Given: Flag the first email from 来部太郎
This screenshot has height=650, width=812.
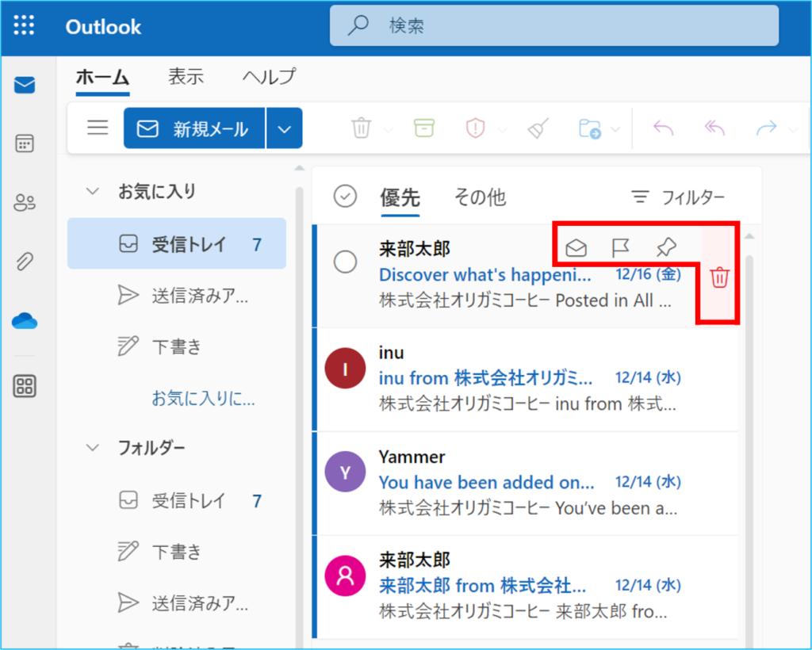Looking at the screenshot, I should coord(621,248).
